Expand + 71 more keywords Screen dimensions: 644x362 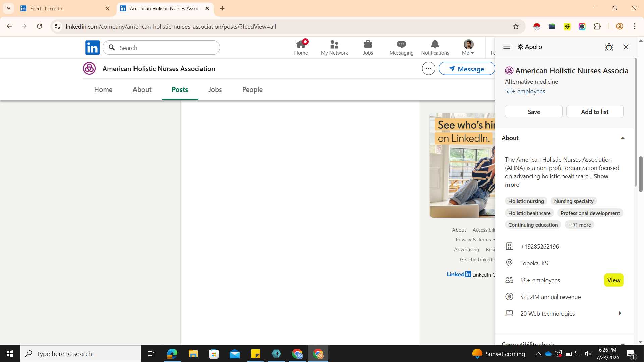point(579,225)
